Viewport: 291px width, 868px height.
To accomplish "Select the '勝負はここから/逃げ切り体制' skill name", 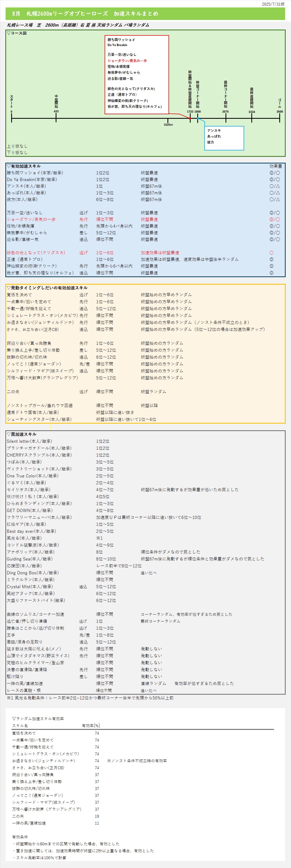I will (35, 628).
